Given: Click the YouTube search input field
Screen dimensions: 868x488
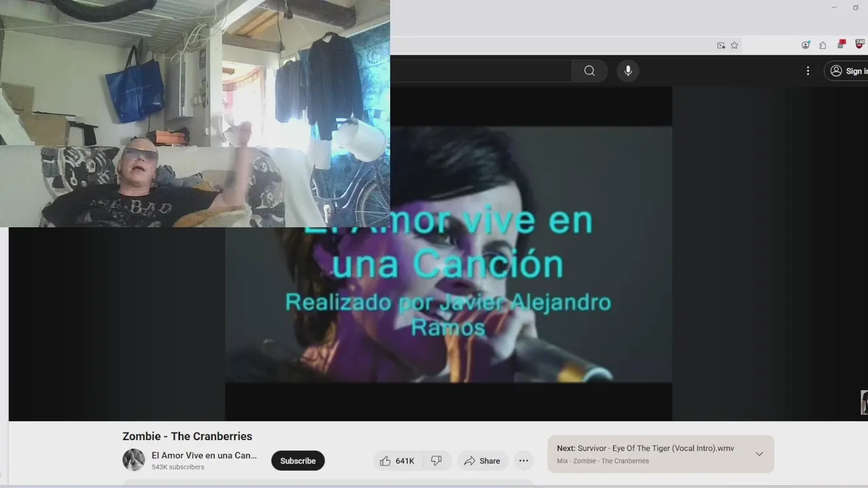Looking at the screenshot, I should (x=481, y=71).
